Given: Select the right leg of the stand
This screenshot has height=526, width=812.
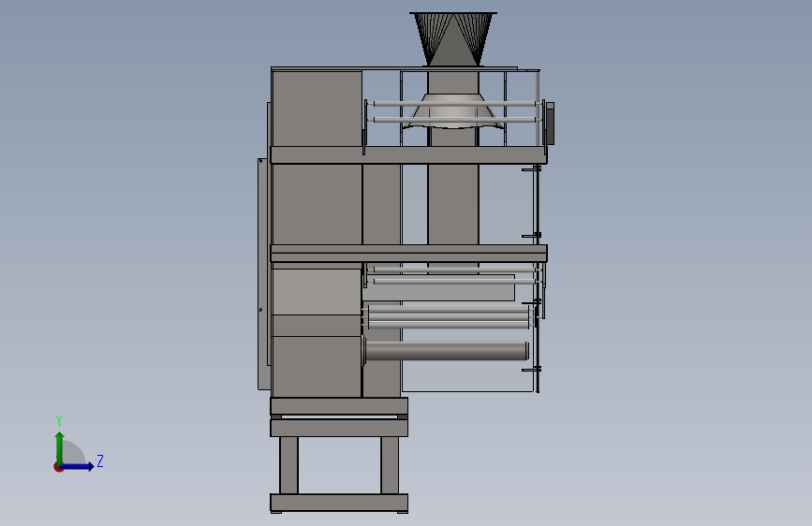Looking at the screenshot, I should 390,465.
